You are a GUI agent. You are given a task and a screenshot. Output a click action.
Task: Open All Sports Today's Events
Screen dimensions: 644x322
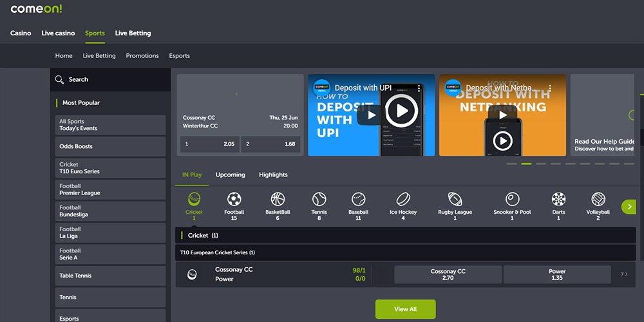coord(110,125)
